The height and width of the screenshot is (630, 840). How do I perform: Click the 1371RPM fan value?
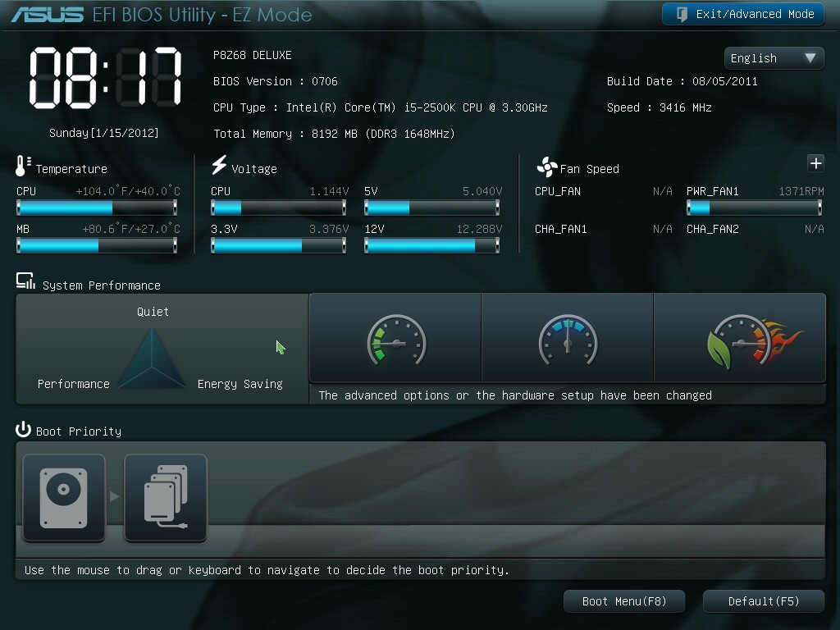pyautogui.click(x=801, y=191)
